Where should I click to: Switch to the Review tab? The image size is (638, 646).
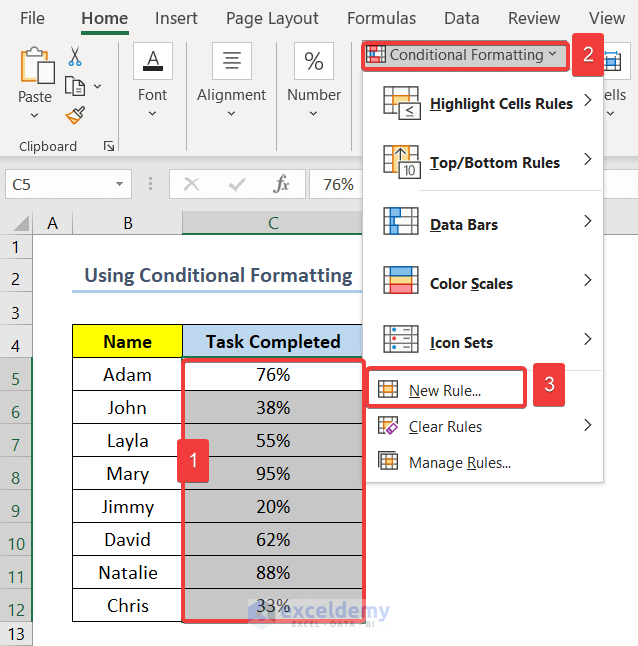click(x=534, y=19)
